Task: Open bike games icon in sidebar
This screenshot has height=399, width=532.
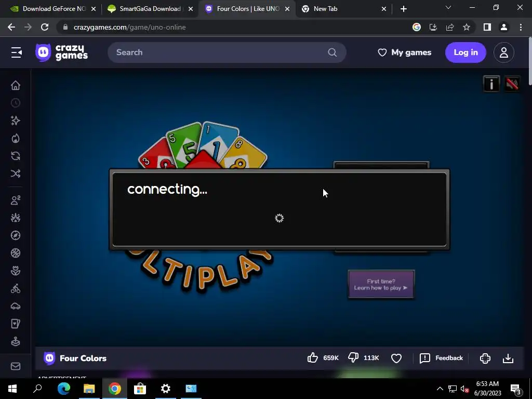Action: (x=16, y=288)
